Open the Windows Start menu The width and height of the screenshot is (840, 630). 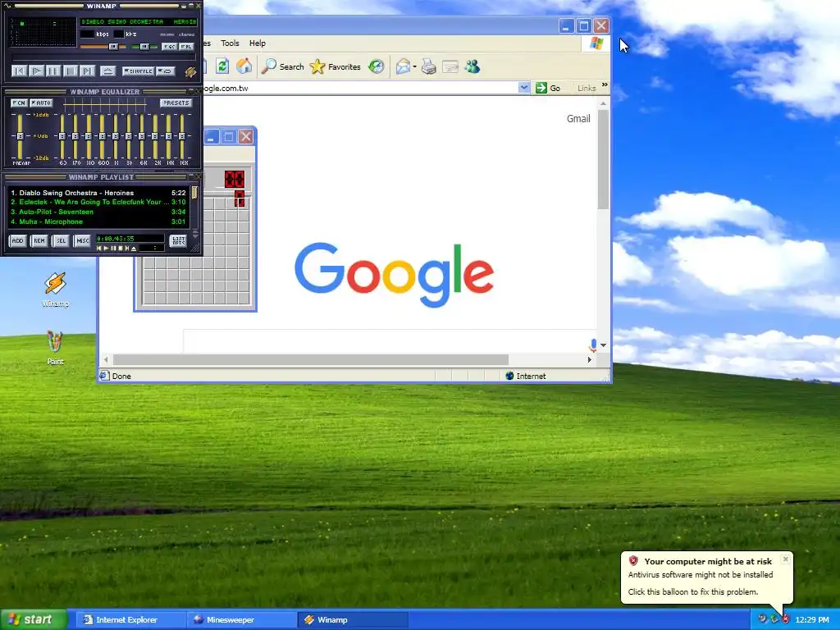click(x=34, y=620)
